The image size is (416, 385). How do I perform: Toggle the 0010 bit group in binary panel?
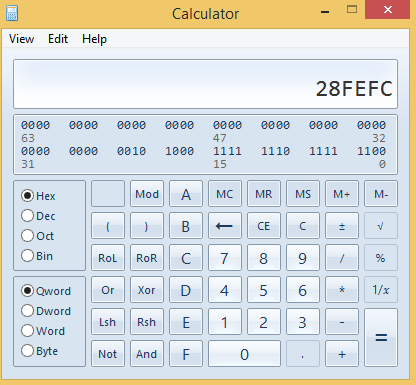[x=131, y=151]
